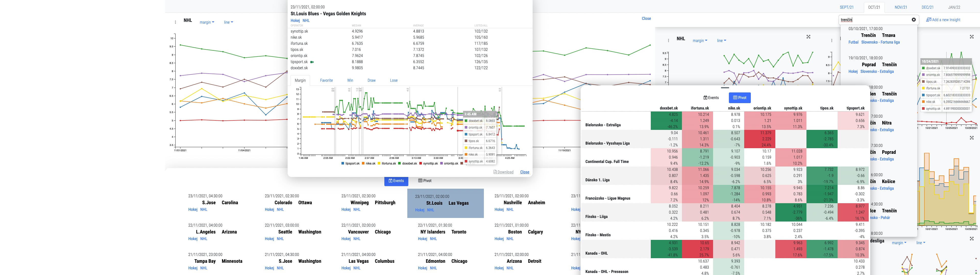
Task: Clear the trenčín search field
Action: [x=913, y=20]
